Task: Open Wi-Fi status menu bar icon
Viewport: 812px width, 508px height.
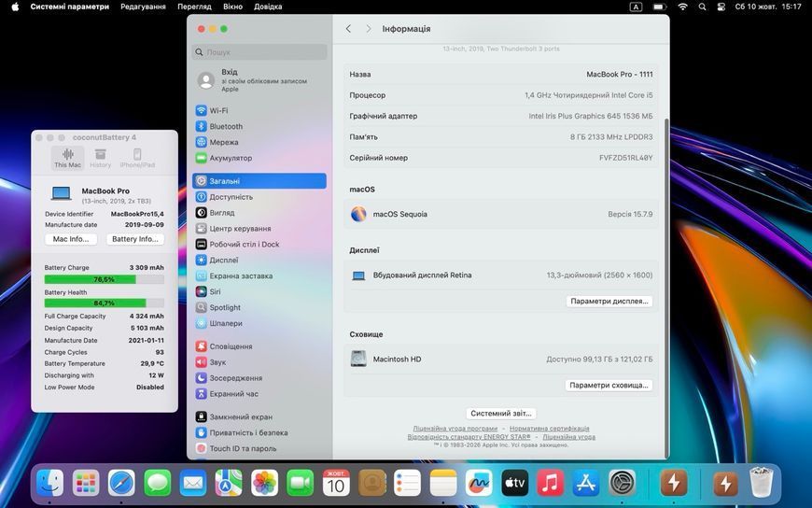Action: (682, 7)
